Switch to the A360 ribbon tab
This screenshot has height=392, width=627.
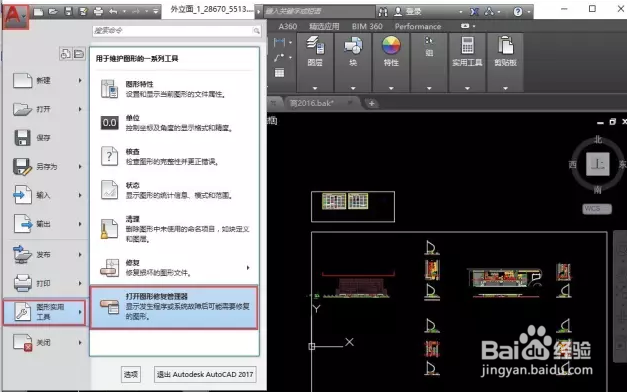coord(288,26)
